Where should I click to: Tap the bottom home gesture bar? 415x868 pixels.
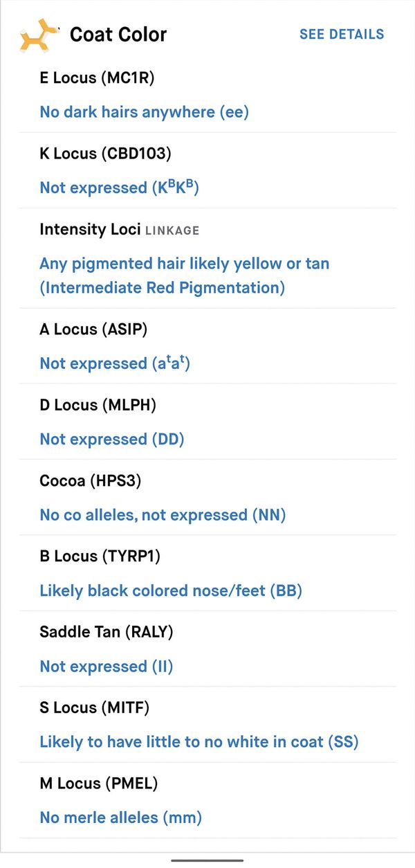tap(207, 860)
